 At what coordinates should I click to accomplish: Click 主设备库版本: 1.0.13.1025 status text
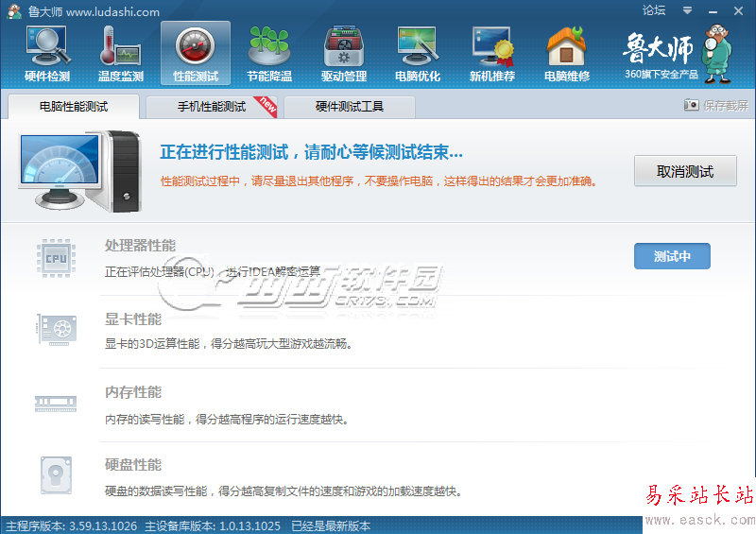213,525
